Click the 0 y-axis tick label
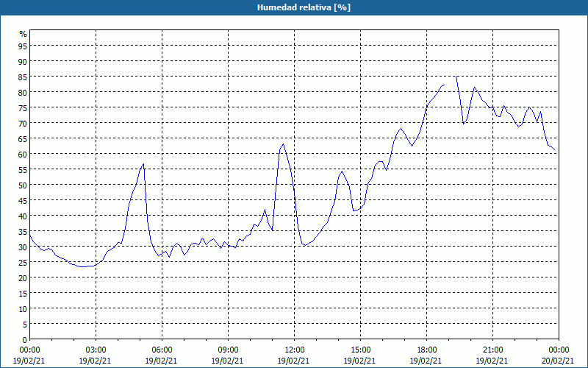Image resolution: width=588 pixels, height=368 pixels. 25,340
